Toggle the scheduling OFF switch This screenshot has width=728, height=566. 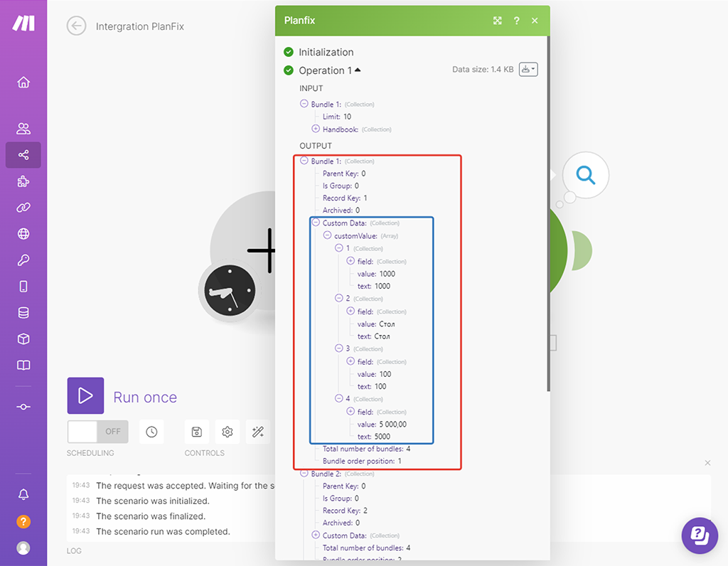pos(97,432)
